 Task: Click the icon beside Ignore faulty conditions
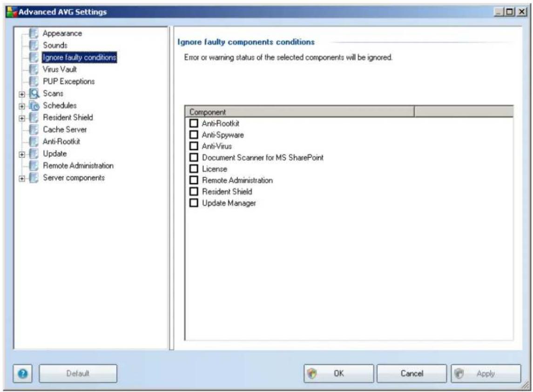34,57
